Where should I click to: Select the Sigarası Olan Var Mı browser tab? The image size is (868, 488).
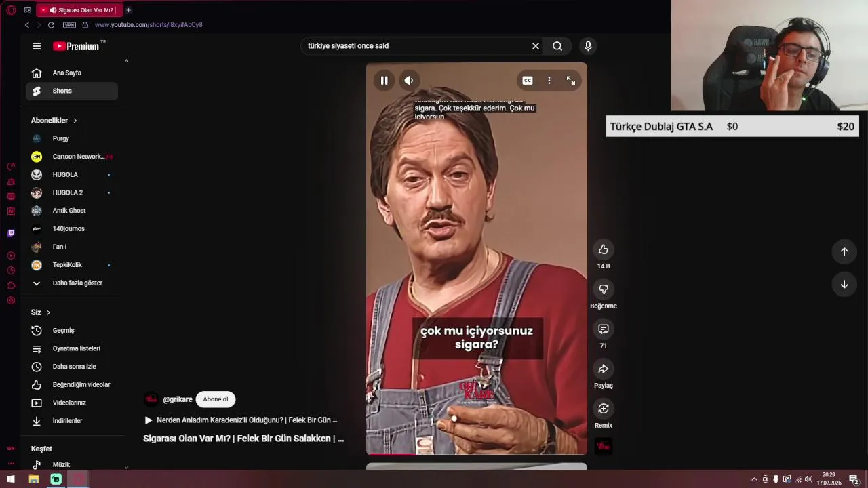click(80, 10)
